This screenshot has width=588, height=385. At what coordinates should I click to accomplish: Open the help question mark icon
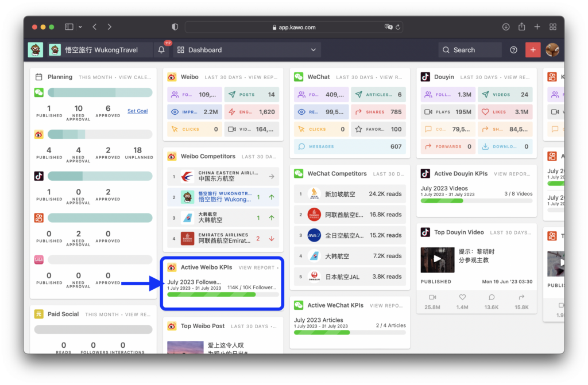(x=513, y=50)
